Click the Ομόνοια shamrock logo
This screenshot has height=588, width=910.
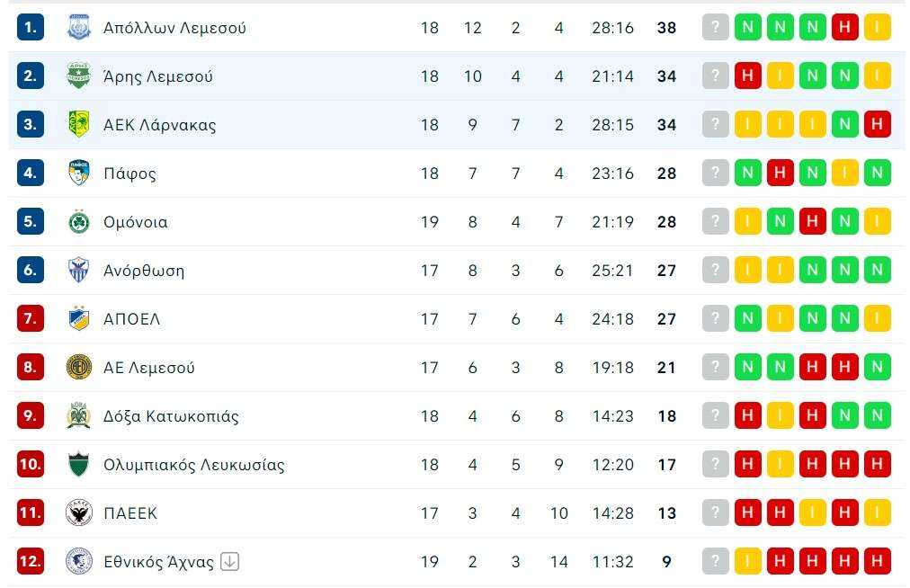point(79,222)
